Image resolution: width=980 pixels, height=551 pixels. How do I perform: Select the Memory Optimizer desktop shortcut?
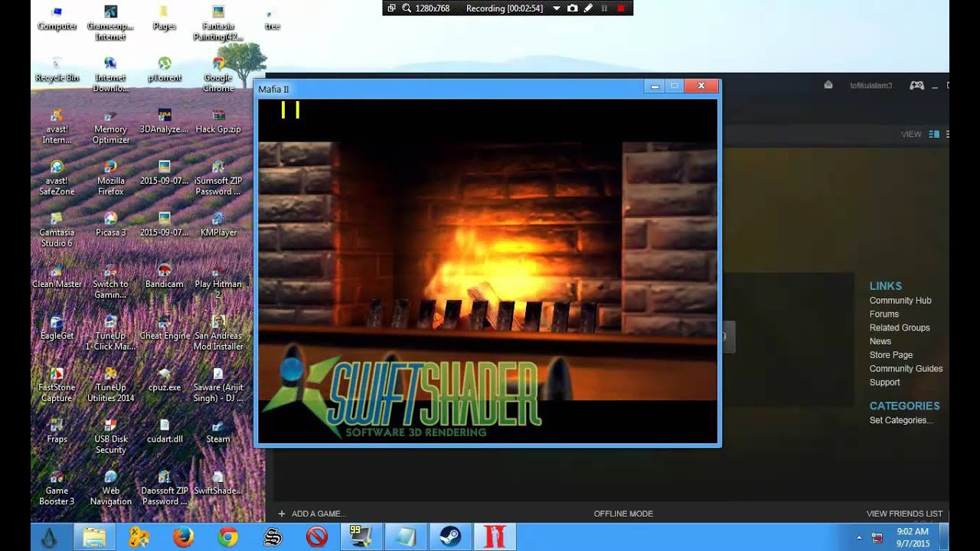pyautogui.click(x=111, y=126)
